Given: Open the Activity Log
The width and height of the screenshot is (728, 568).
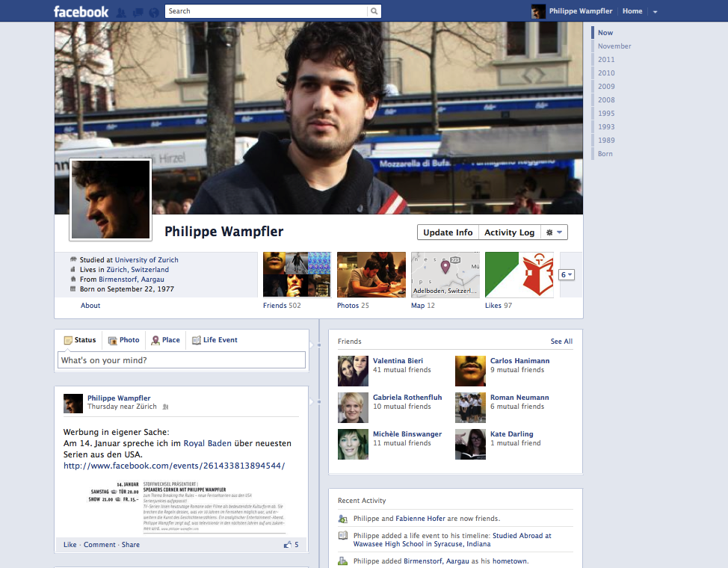Looking at the screenshot, I should [509, 232].
